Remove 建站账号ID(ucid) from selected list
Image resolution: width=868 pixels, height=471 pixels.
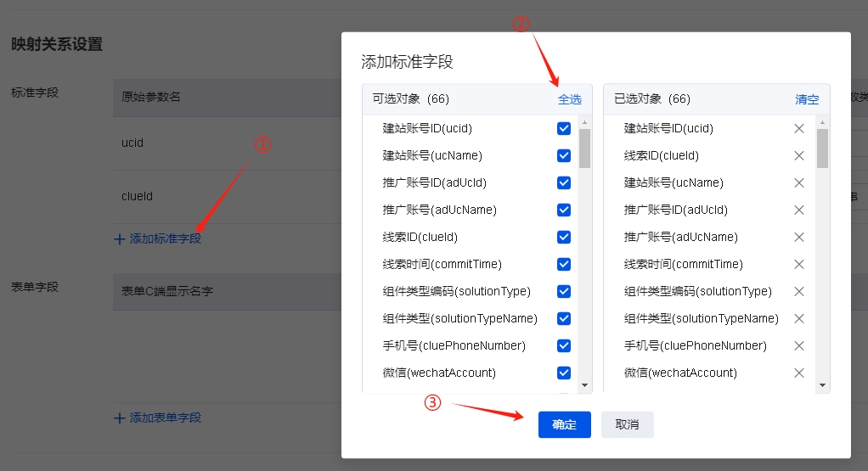pyautogui.click(x=798, y=129)
